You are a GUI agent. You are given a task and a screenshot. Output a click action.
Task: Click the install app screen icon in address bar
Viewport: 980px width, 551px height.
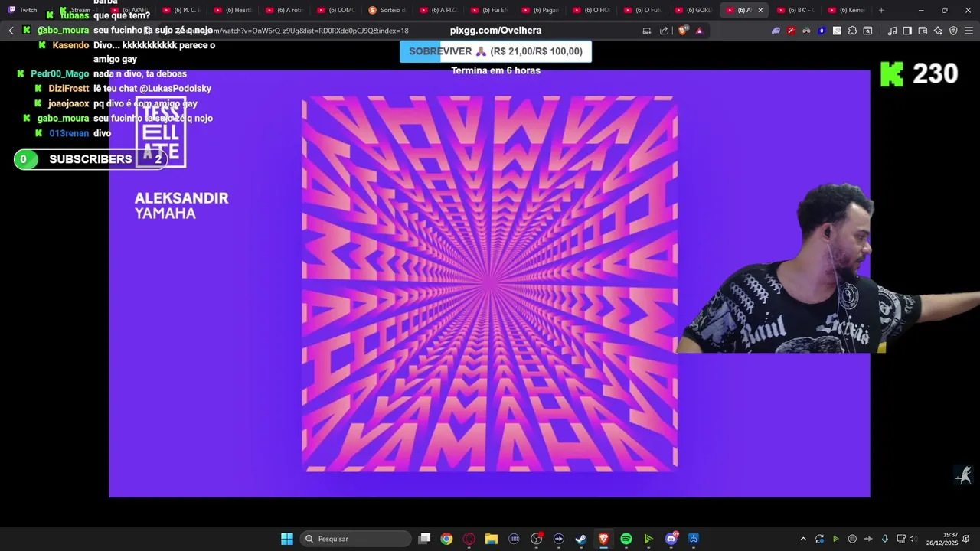pos(647,31)
